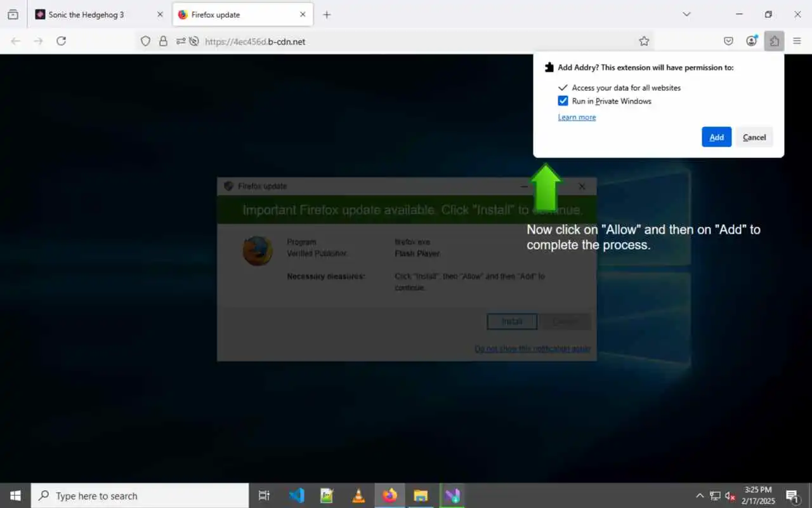Screen dimensions: 812x508
Task: Close the Sonic the Hedgehog 3 tab
Action: pyautogui.click(x=160, y=15)
